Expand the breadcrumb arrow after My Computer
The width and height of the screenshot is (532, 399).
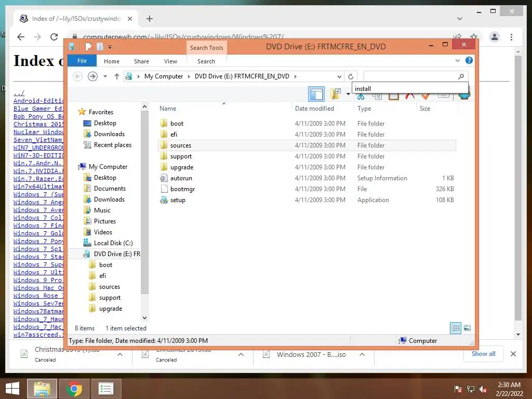(x=189, y=76)
